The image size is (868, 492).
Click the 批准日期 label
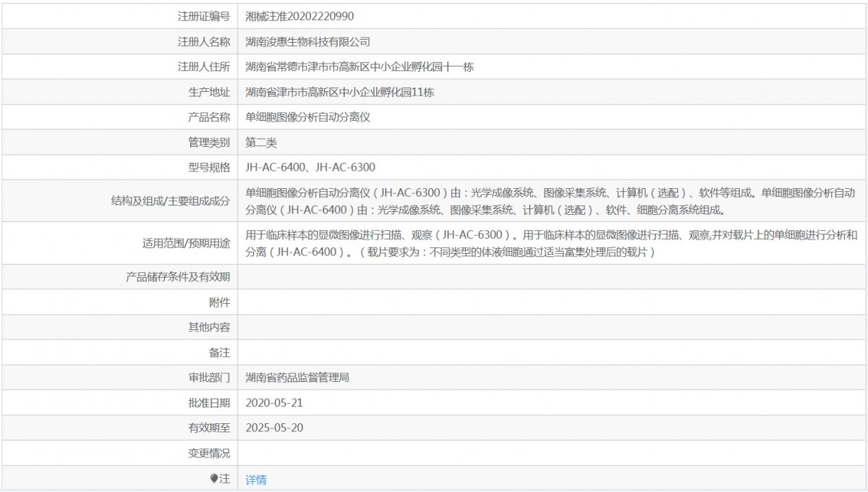[x=209, y=403]
